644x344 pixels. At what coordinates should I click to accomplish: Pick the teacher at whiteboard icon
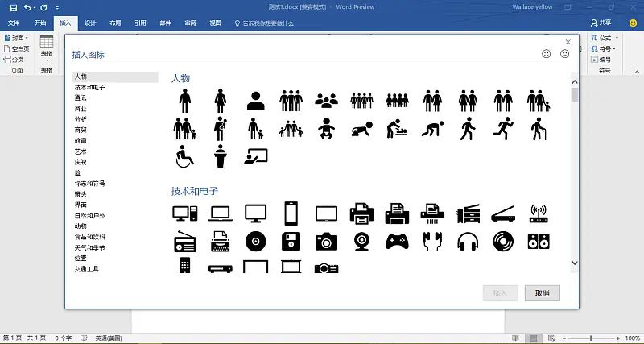(x=255, y=156)
